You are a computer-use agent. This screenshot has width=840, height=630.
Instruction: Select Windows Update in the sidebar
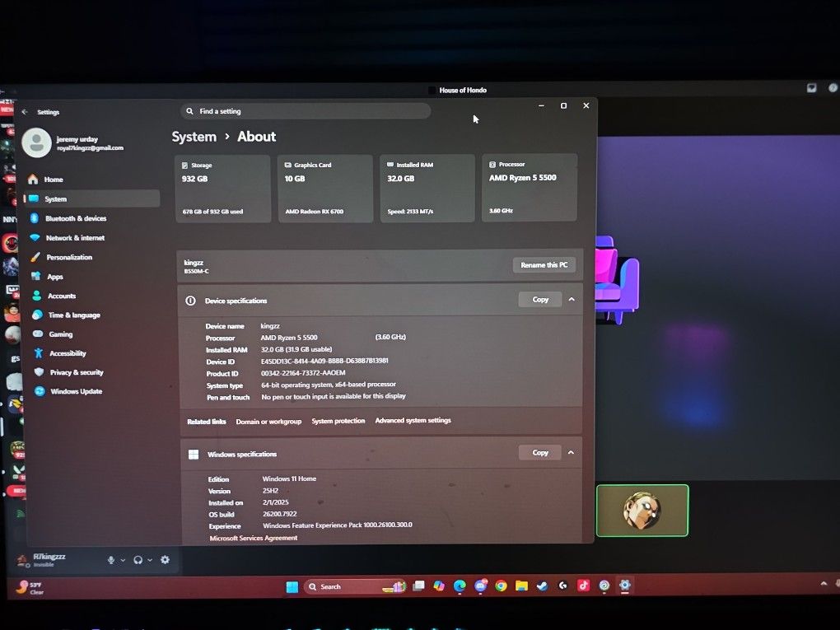point(76,391)
